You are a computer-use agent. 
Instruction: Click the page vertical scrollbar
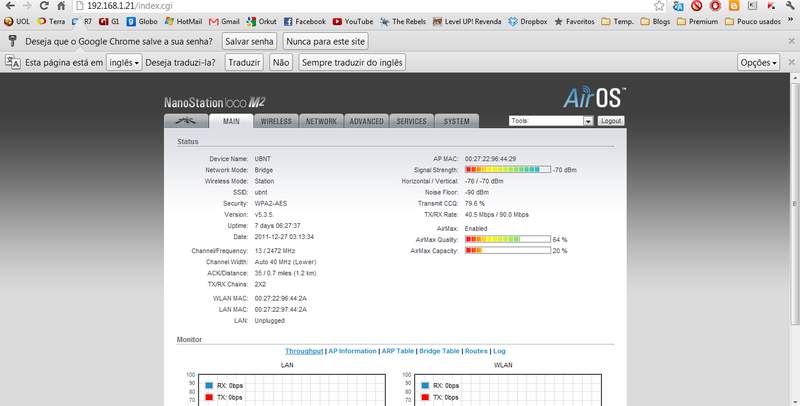point(795,203)
